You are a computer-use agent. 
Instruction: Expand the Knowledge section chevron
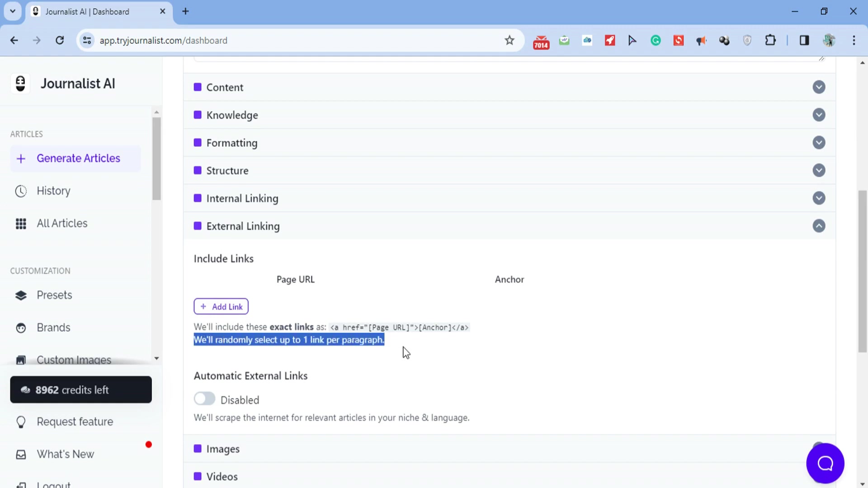point(819,115)
